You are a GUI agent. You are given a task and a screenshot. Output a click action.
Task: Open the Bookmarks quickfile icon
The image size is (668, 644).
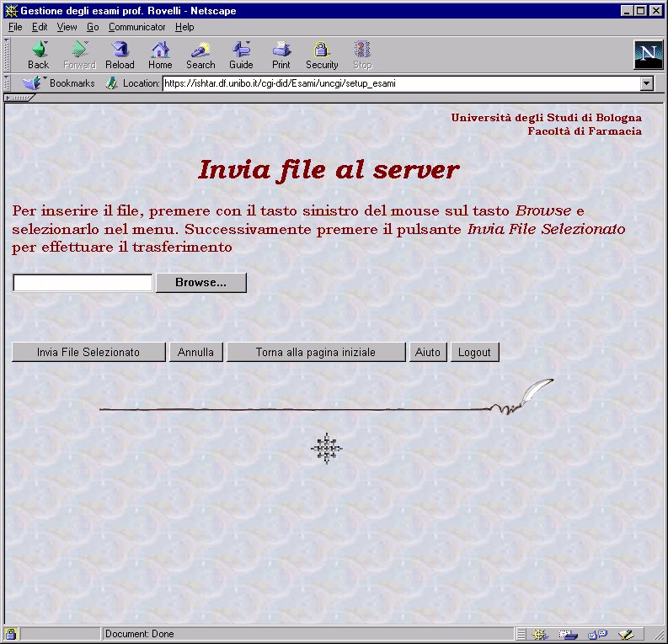pyautogui.click(x=31, y=83)
